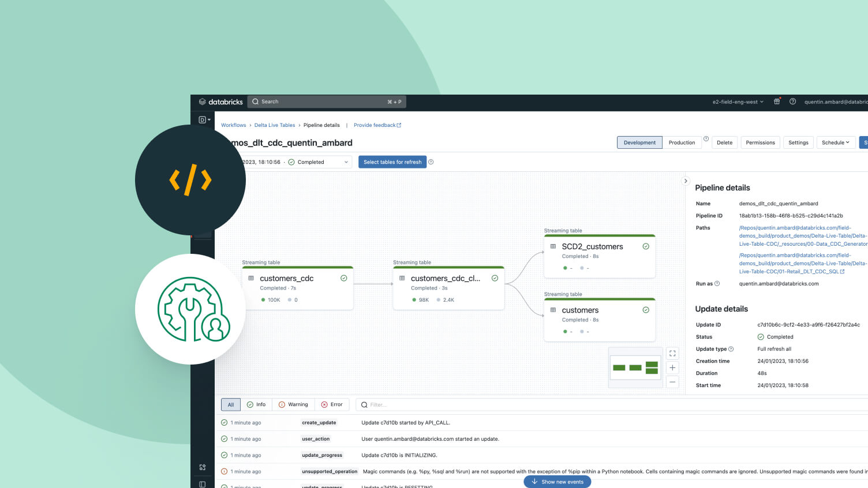Viewport: 868px width, 488px height.
Task: Show All event log entries
Action: (231, 404)
